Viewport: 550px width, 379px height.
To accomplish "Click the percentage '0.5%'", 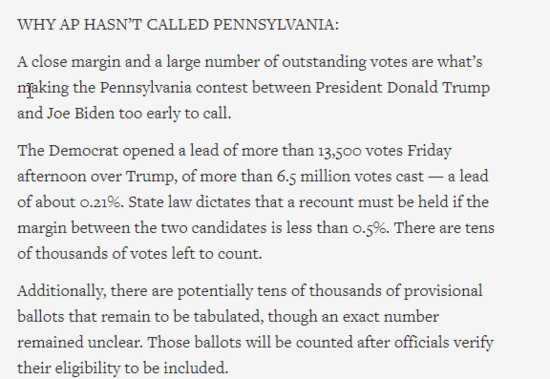I will click(370, 228).
